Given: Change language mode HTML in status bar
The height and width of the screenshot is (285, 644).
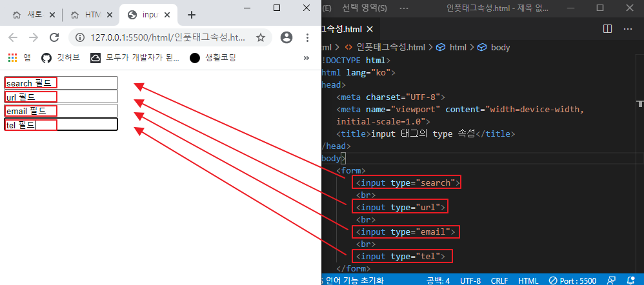Looking at the screenshot, I should (528, 280).
